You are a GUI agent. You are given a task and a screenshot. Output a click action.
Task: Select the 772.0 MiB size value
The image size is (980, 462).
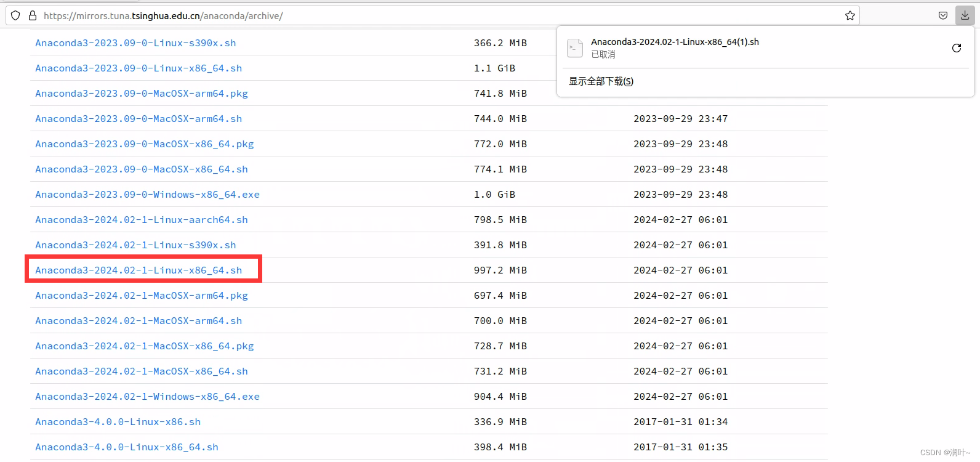tap(500, 144)
